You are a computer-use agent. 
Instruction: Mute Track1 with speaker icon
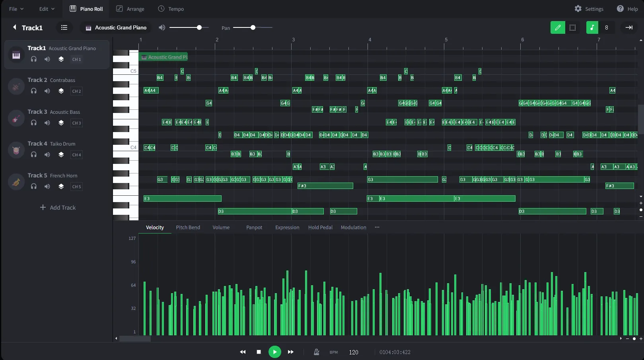pyautogui.click(x=47, y=59)
